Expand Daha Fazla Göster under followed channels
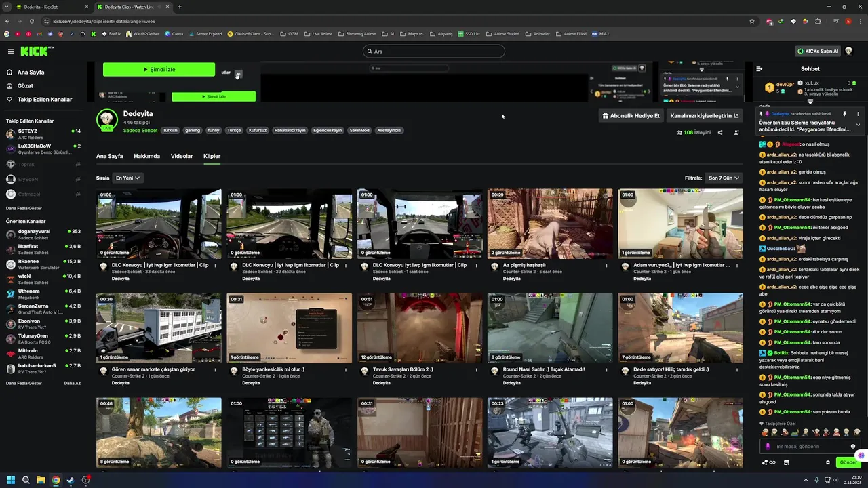Viewport: 868px width, 488px height. tap(24, 208)
